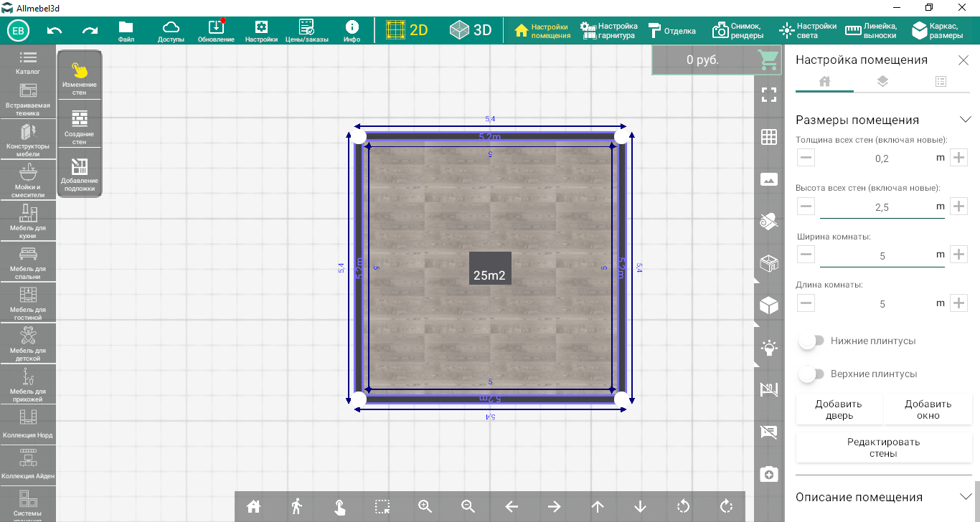
Task: Click the shopping cart icon
Action: [x=768, y=60]
